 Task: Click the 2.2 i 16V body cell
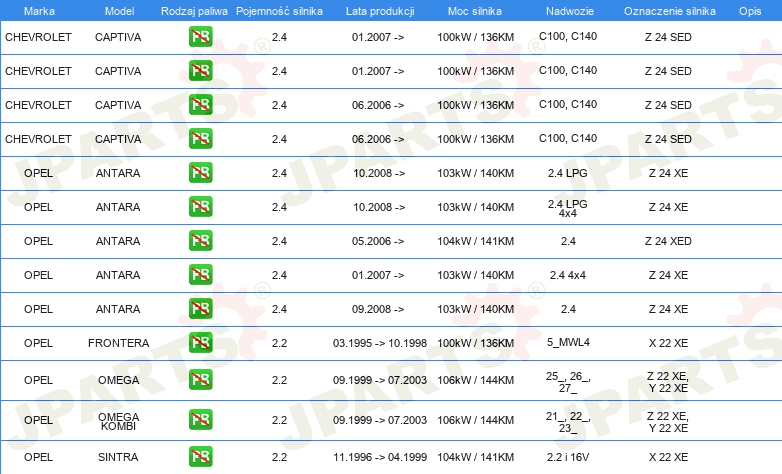pyautogui.click(x=568, y=457)
